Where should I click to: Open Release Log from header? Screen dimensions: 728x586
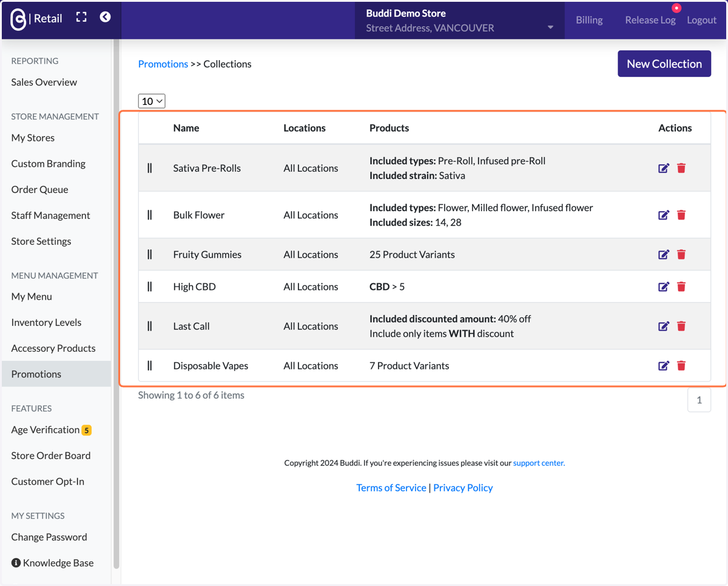pos(650,20)
